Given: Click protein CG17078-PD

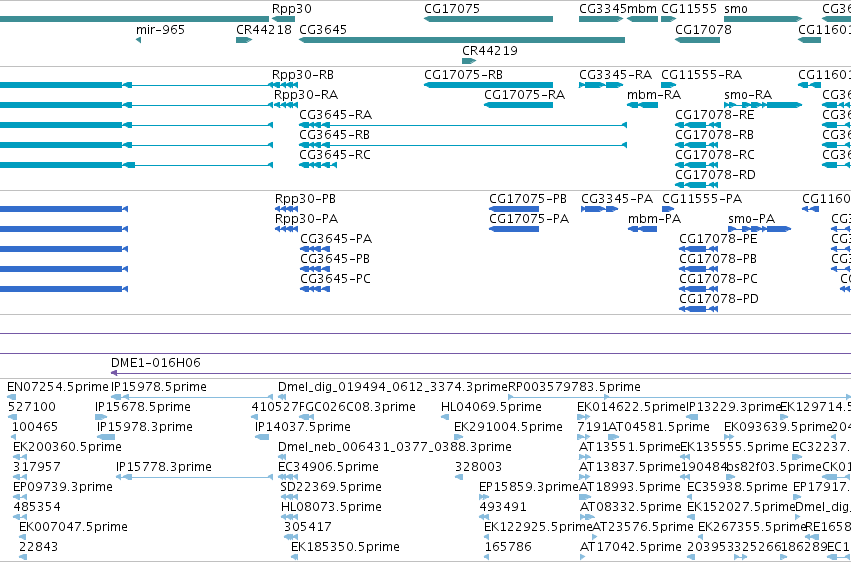Looking at the screenshot, I should pos(719,299).
